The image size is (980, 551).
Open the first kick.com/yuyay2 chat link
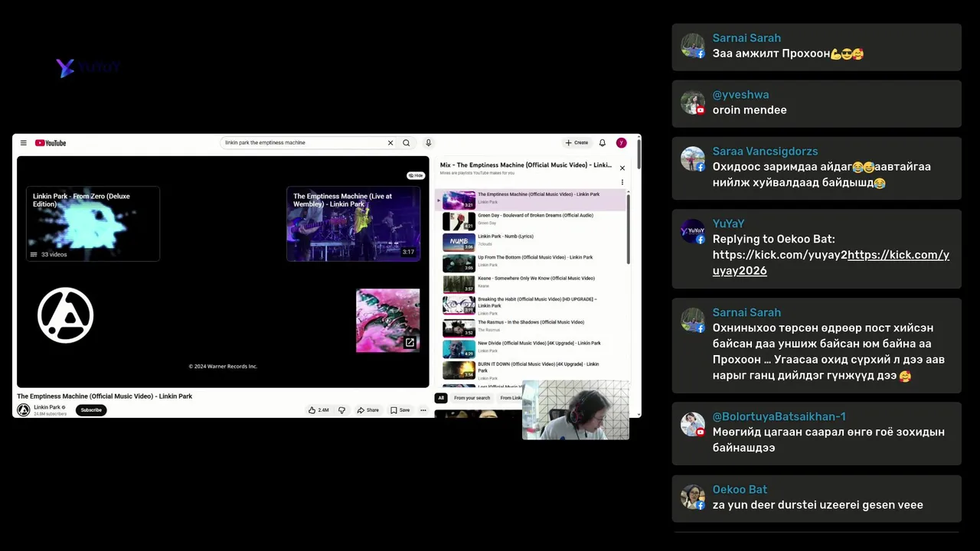(x=780, y=255)
